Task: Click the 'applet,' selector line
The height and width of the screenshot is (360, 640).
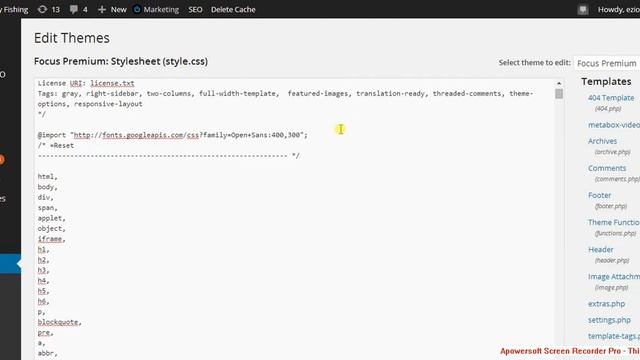Action: coord(51,218)
